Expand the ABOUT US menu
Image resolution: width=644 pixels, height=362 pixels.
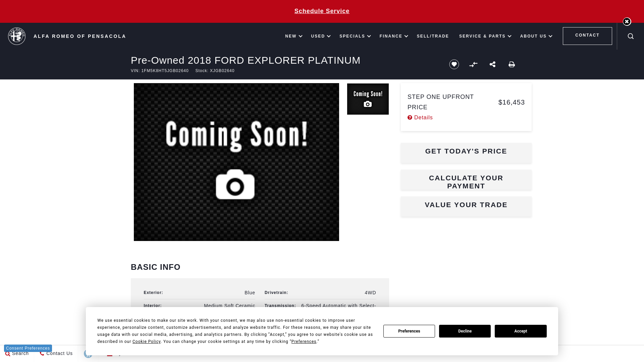(x=536, y=36)
